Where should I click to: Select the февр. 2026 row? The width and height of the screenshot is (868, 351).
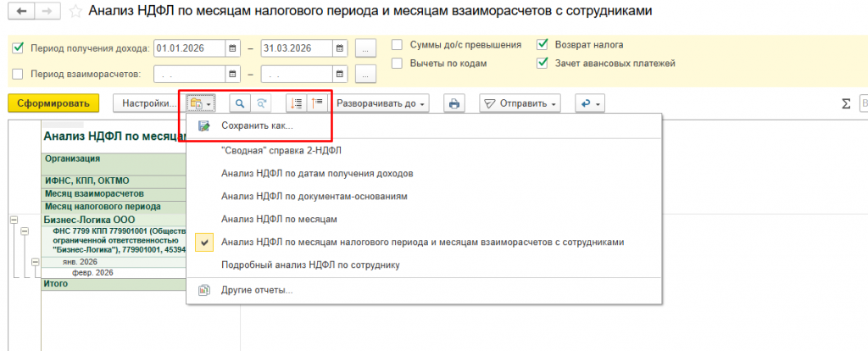114,273
